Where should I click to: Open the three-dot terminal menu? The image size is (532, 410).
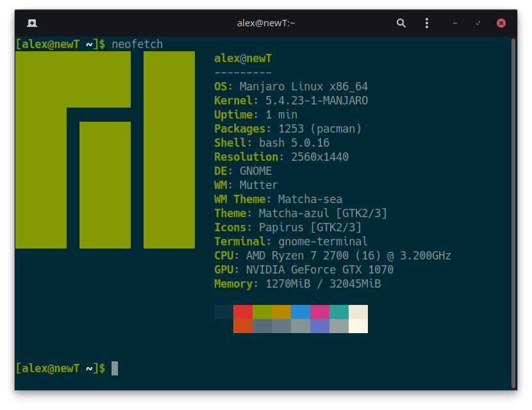pyautogui.click(x=427, y=23)
